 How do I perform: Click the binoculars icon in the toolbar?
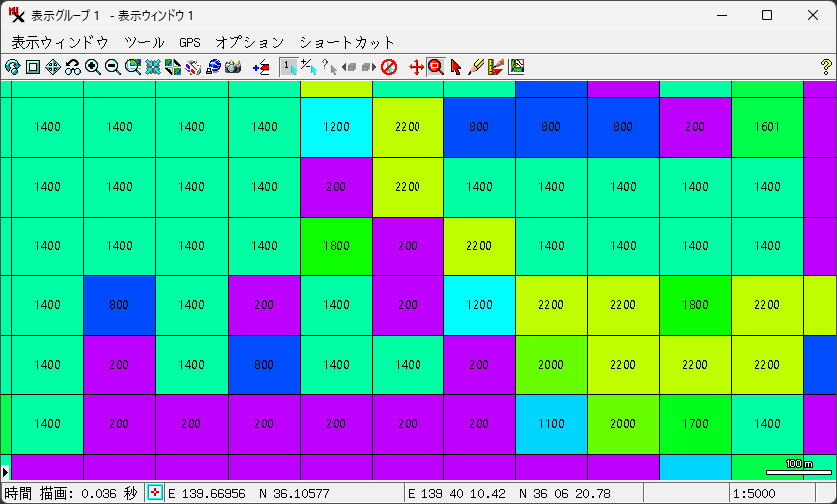pyautogui.click(x=73, y=67)
